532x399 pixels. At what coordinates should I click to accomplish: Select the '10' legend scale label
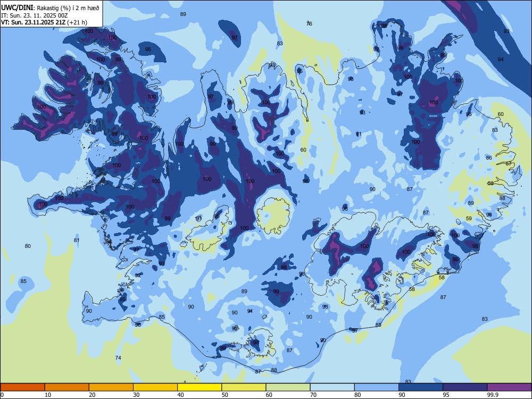tap(48, 395)
